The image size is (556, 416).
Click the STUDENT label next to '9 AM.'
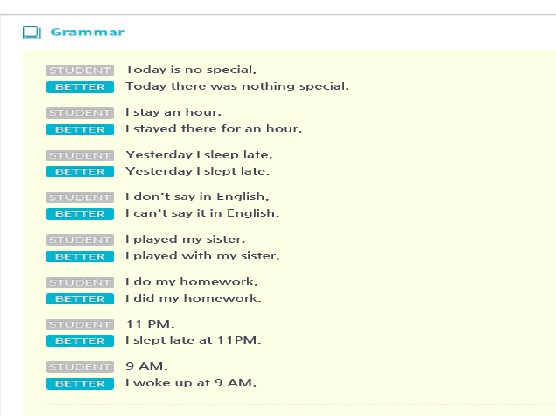coord(80,367)
